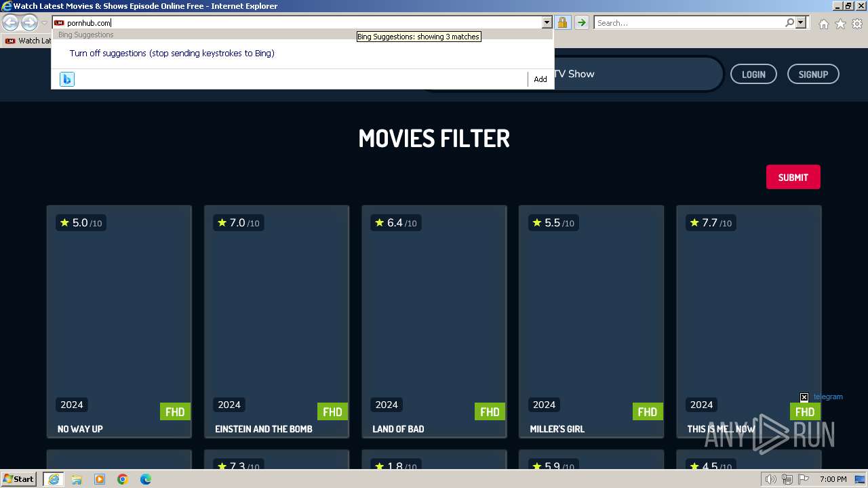Viewport: 868px width, 488px height.
Task: Click the SIGNUP button
Action: pos(813,74)
